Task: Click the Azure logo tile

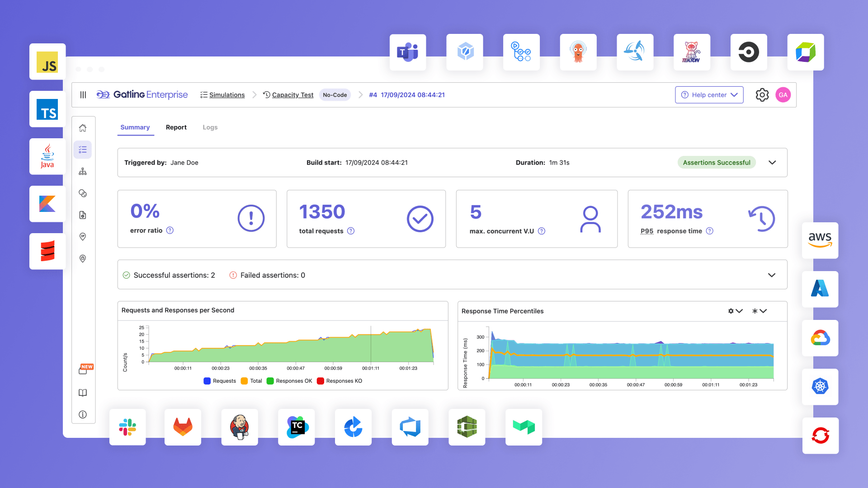Action: pyautogui.click(x=820, y=289)
